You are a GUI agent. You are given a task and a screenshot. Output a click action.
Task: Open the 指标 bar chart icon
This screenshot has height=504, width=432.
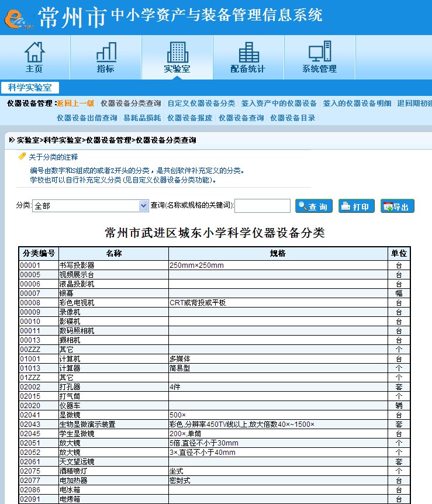coord(106,57)
